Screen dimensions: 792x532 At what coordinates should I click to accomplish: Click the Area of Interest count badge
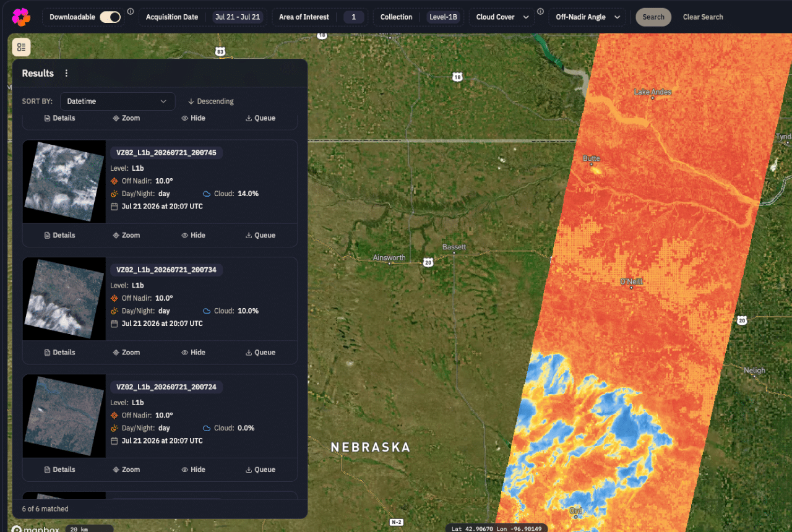click(353, 17)
